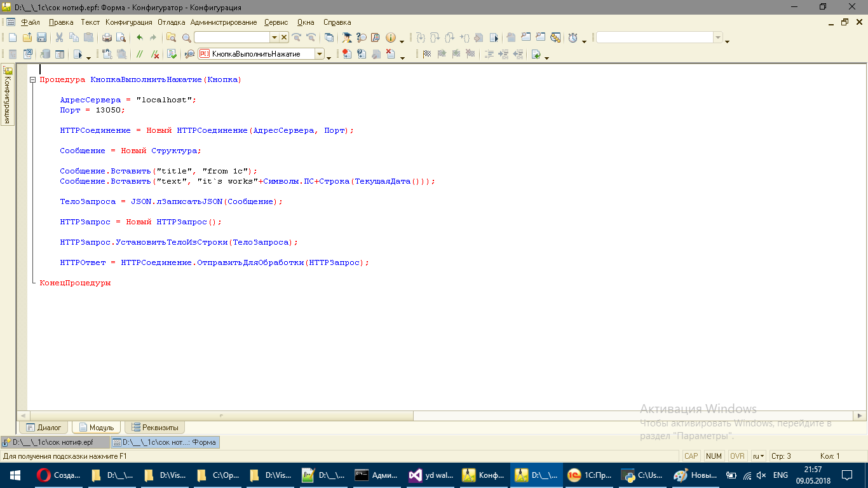Screen dimensions: 868x488
Task: Switch to the Модуль tab
Action: (95, 428)
